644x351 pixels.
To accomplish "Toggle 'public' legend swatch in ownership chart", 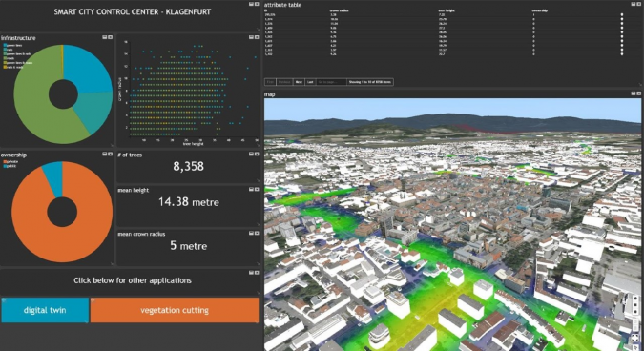I will [5, 166].
